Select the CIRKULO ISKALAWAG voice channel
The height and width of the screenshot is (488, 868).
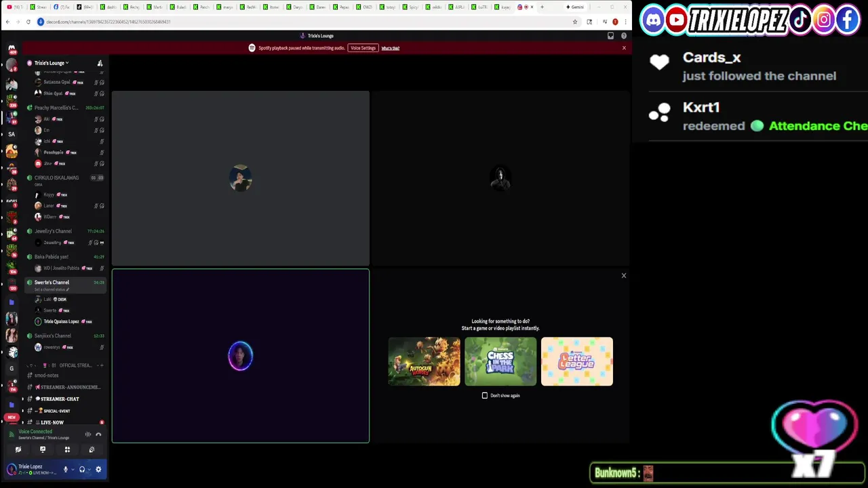coord(65,179)
